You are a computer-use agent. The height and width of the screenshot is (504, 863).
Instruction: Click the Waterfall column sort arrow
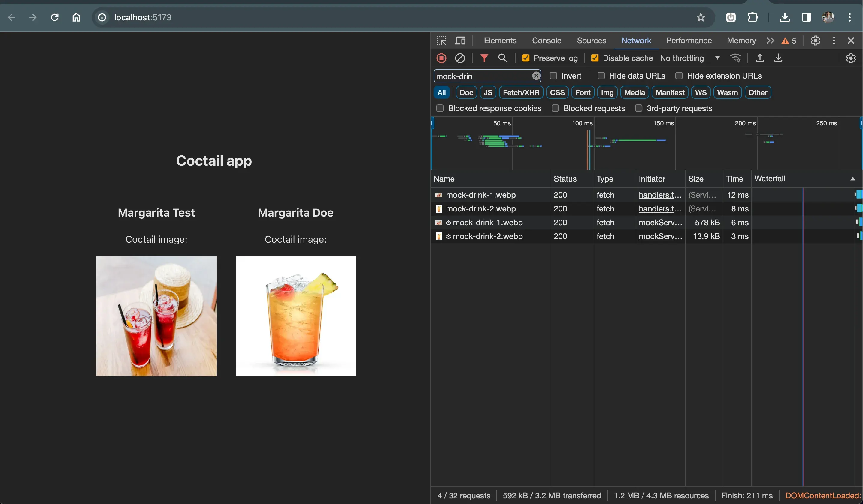[x=852, y=178]
